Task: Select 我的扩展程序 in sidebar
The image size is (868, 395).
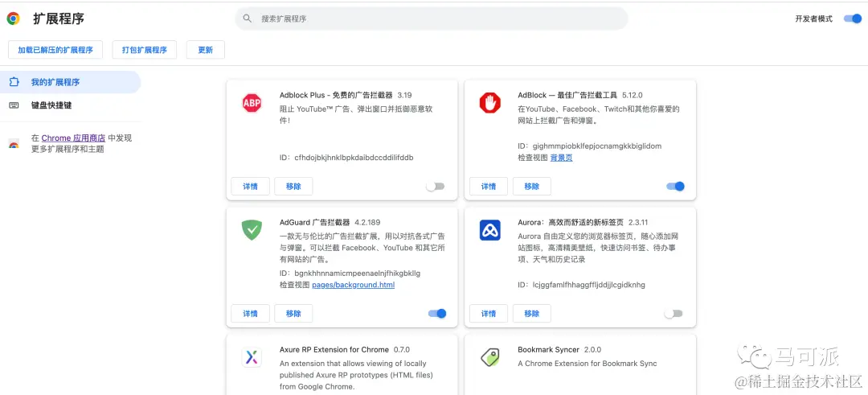Action: (70, 82)
